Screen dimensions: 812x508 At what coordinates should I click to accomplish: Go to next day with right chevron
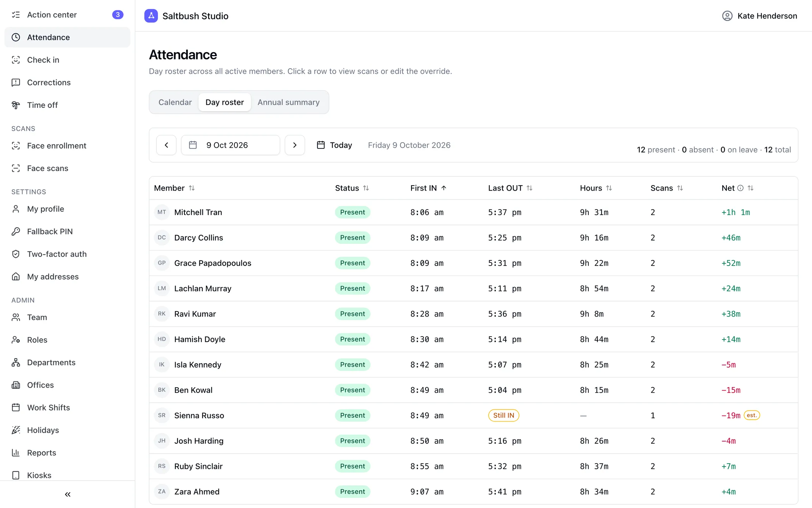click(x=295, y=145)
